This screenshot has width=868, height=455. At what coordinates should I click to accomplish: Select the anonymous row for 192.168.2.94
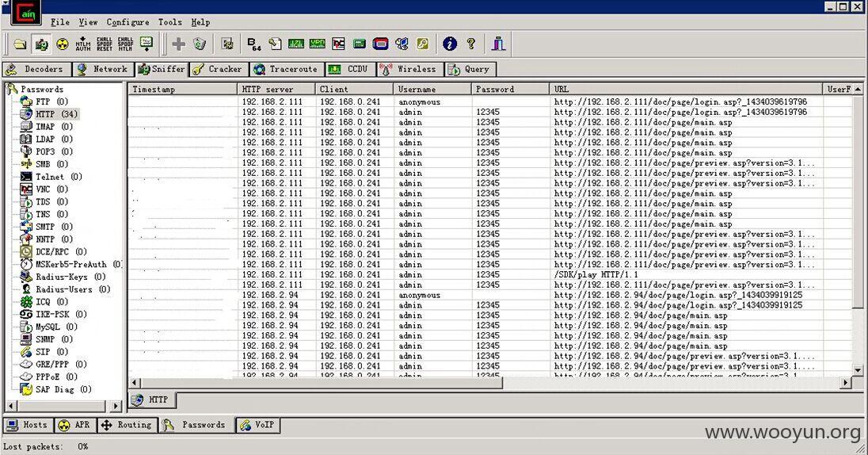point(490,295)
